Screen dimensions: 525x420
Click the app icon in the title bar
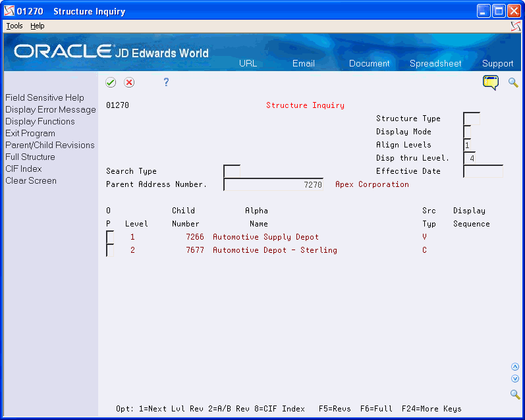pos(9,11)
